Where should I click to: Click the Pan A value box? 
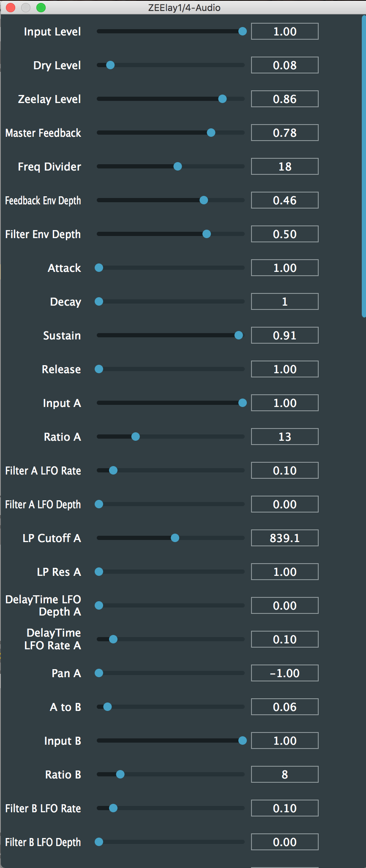[x=284, y=673]
